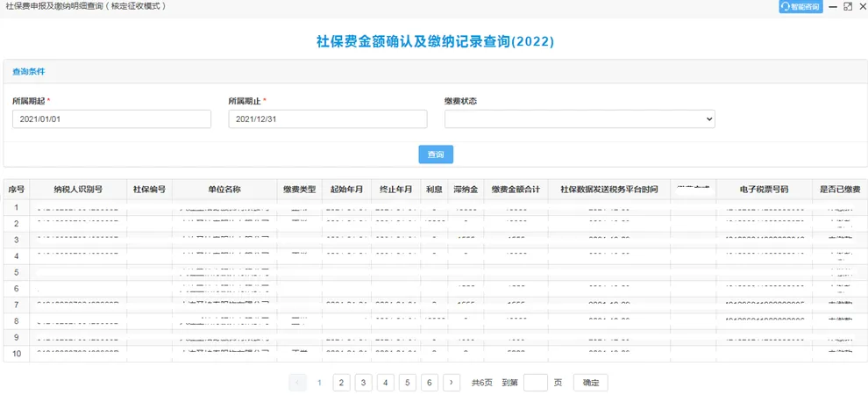Click the 所属期止 end date field
868x395 pixels.
pos(327,118)
